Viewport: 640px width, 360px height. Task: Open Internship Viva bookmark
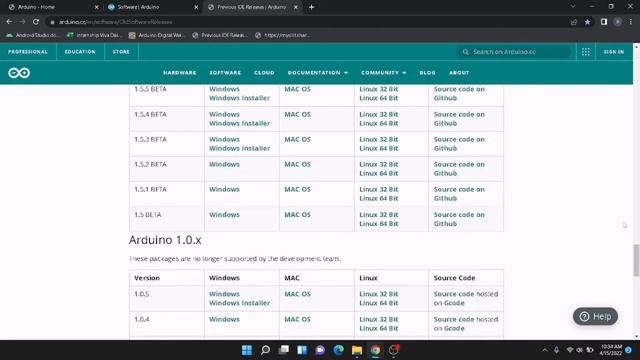[x=95, y=35]
